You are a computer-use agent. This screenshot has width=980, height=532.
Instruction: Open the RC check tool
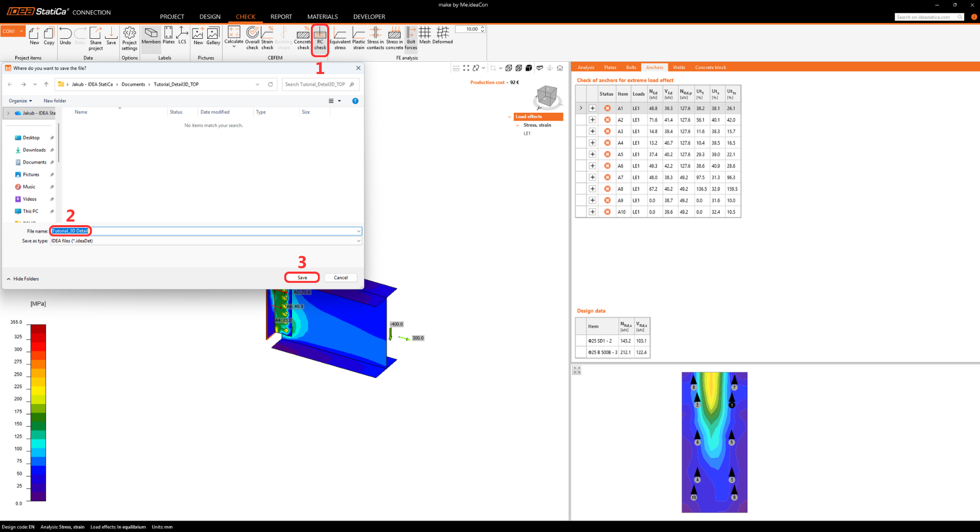pyautogui.click(x=320, y=39)
